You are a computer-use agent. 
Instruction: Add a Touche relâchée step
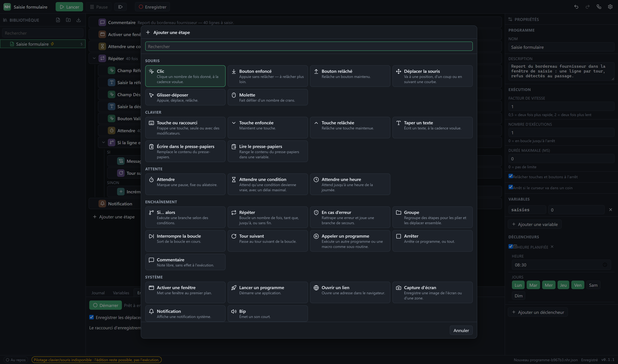coord(350,128)
